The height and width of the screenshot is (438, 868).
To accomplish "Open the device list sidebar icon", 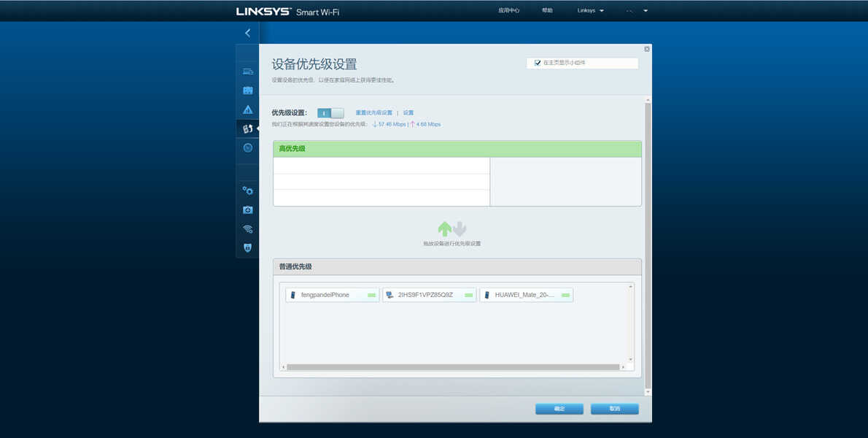I will [247, 72].
